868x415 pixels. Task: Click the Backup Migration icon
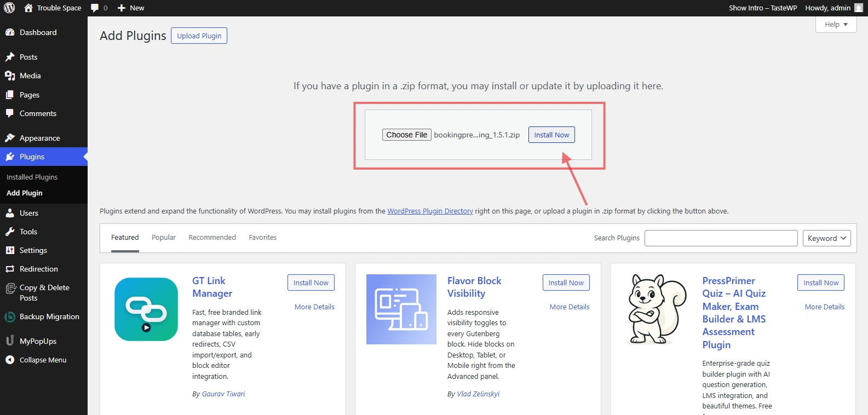pos(10,316)
